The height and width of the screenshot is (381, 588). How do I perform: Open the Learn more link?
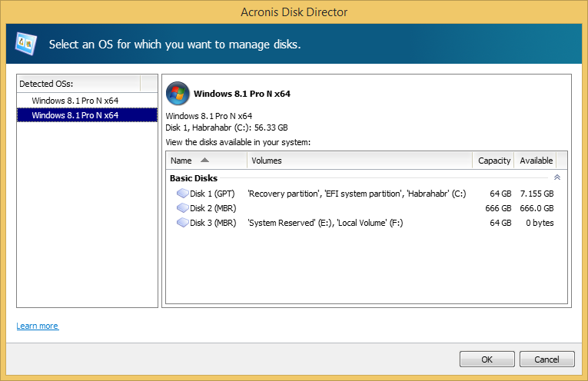[x=37, y=326]
